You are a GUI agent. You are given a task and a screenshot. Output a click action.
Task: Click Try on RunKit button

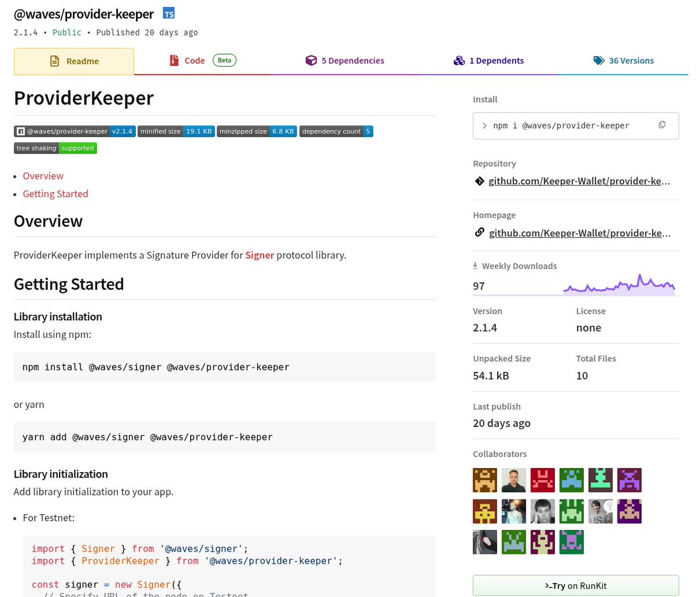click(x=576, y=585)
